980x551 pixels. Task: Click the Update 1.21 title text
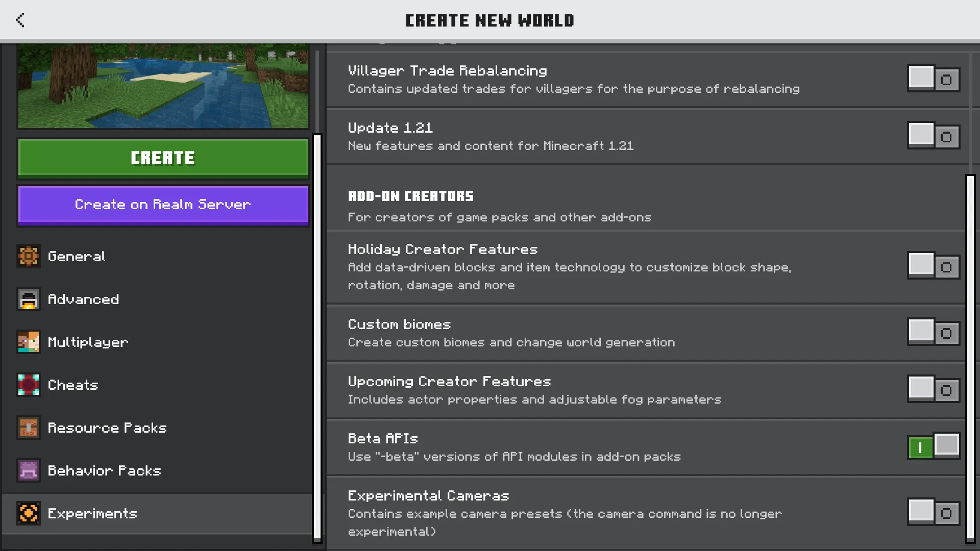click(390, 128)
